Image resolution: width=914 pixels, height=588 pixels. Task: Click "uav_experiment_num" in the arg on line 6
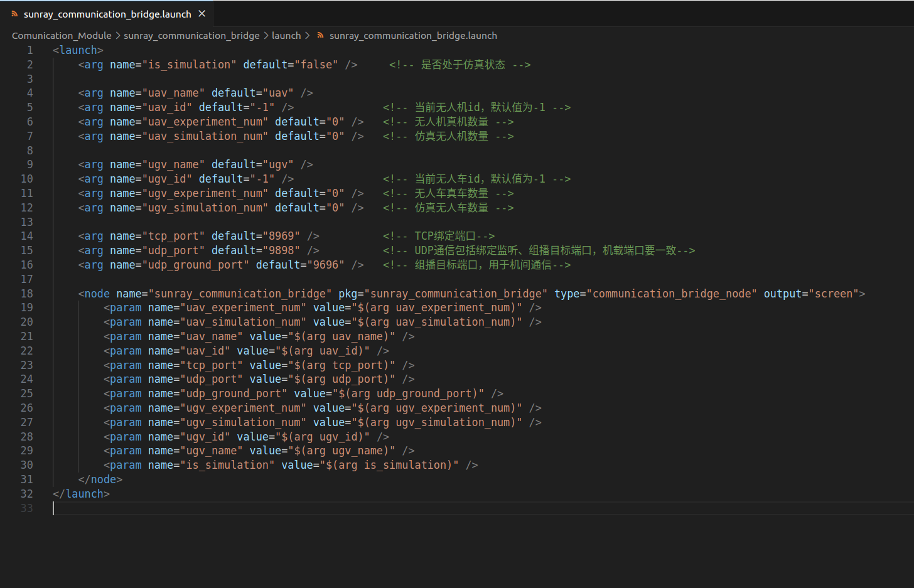pos(205,122)
